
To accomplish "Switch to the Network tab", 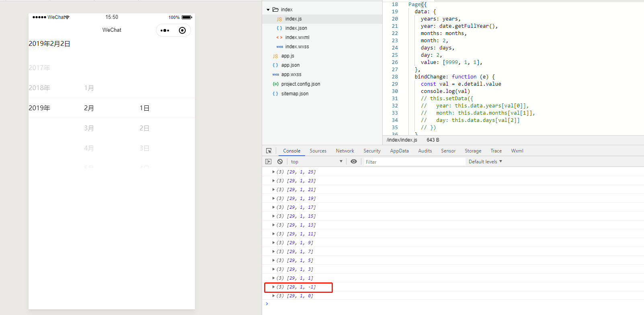I will click(x=345, y=151).
